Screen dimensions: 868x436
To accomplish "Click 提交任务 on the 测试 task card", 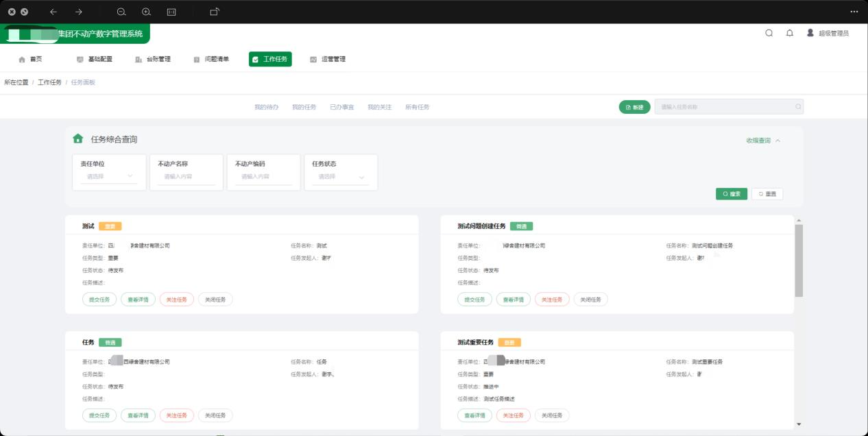I will click(x=99, y=300).
